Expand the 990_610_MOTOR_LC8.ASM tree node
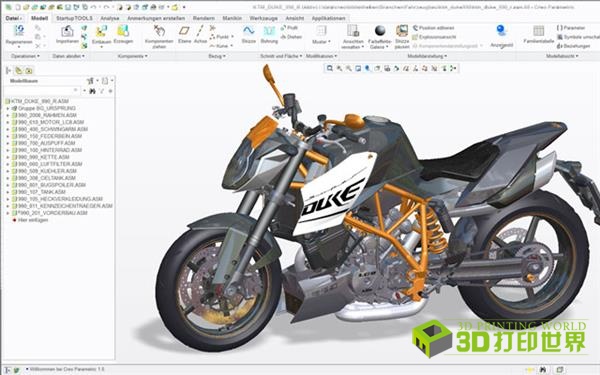This screenshot has height=375, width=600. click(8, 122)
